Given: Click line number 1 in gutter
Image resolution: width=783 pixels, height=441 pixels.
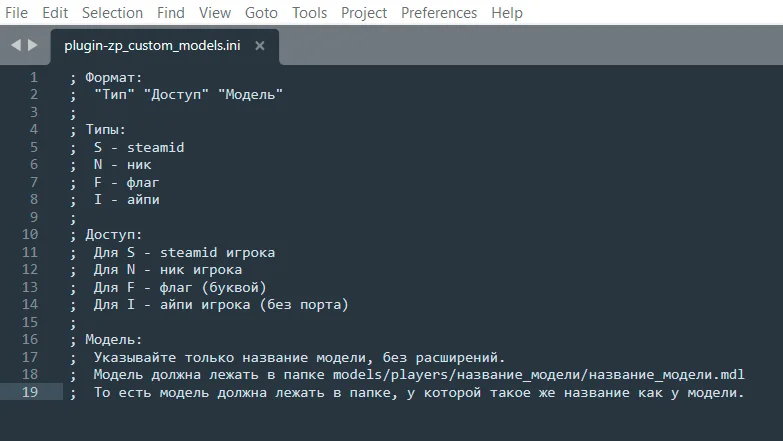Looking at the screenshot, I should 33,77.
